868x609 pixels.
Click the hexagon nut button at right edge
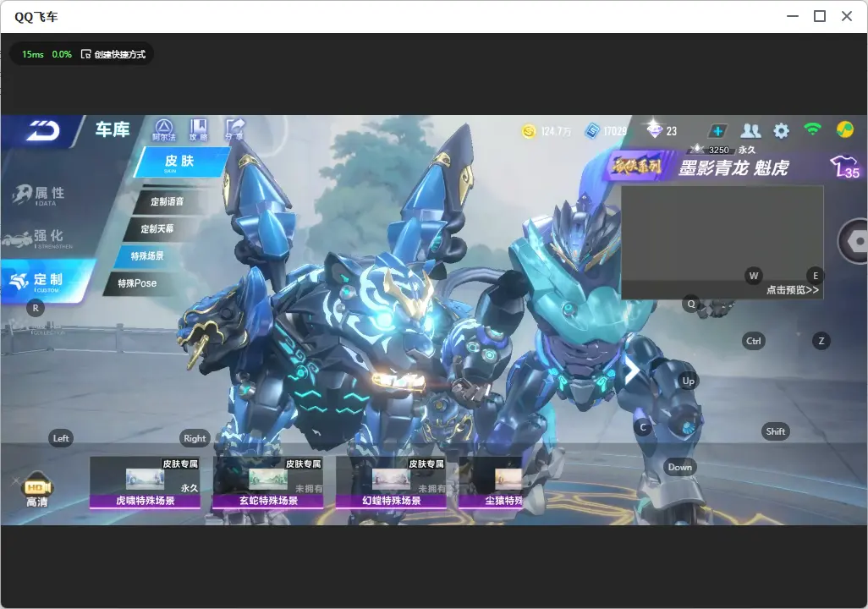pyautogui.click(x=854, y=241)
